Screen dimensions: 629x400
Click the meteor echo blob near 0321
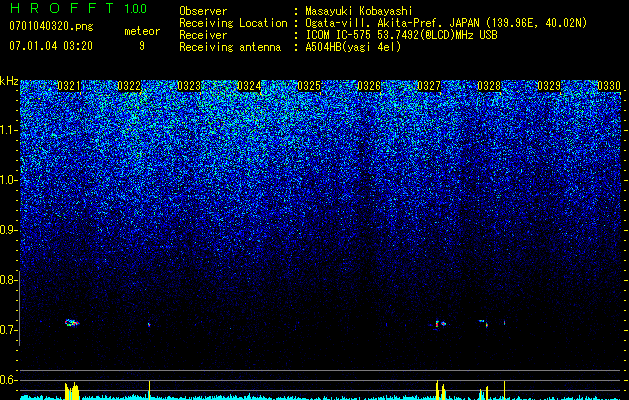point(72,323)
